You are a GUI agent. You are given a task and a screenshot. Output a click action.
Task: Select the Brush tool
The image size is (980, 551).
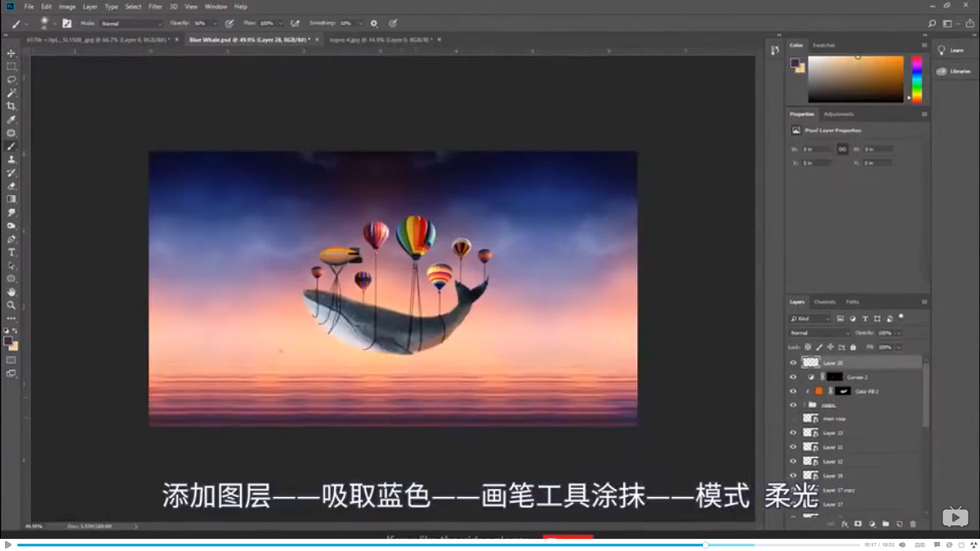pos(11,146)
